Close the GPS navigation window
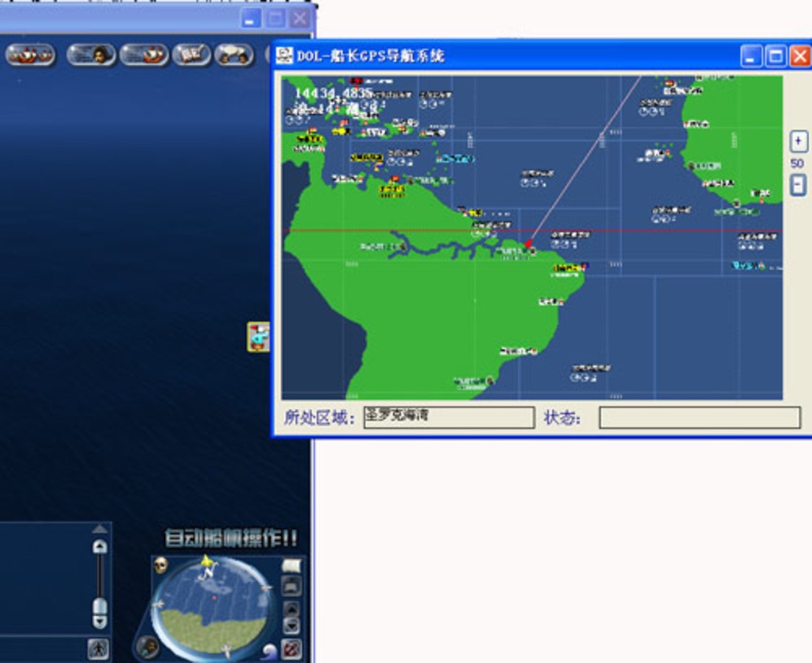Viewport: 812px width, 663px height. [800, 55]
